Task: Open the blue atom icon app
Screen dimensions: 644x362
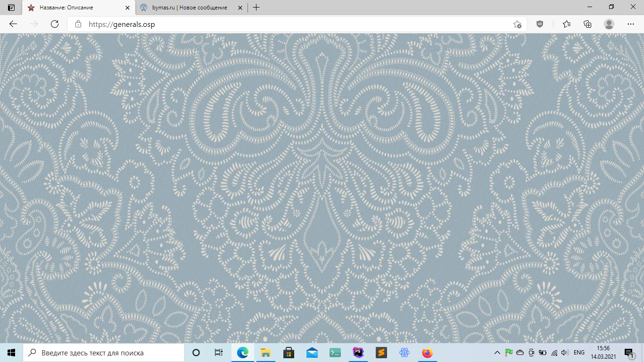Action: click(405, 353)
